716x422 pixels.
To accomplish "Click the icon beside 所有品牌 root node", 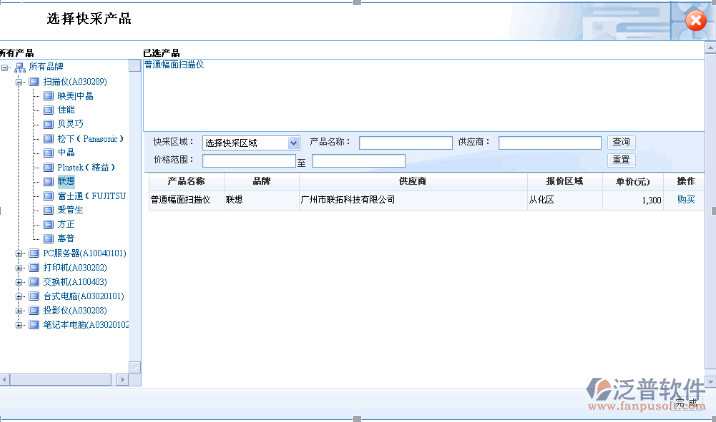I will pos(19,67).
